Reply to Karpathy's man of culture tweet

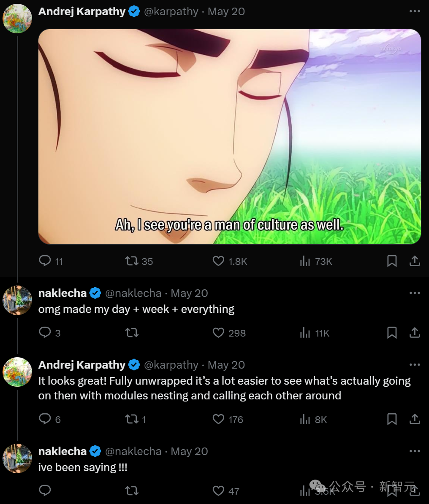click(51, 261)
